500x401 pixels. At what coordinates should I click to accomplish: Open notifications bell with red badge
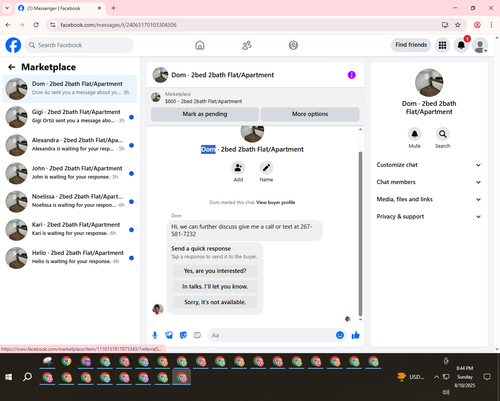point(461,45)
